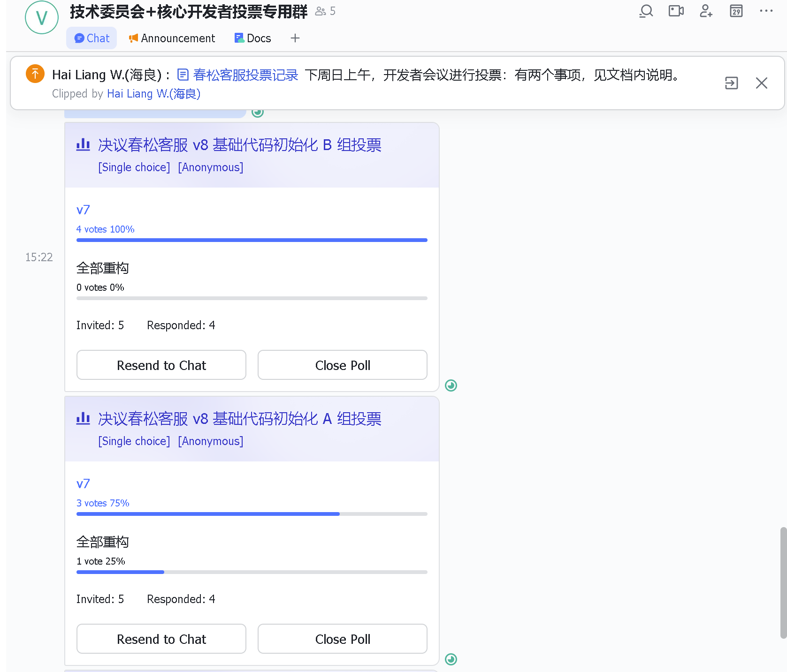Open the search icon in chat header
787x672 pixels.
point(646,11)
